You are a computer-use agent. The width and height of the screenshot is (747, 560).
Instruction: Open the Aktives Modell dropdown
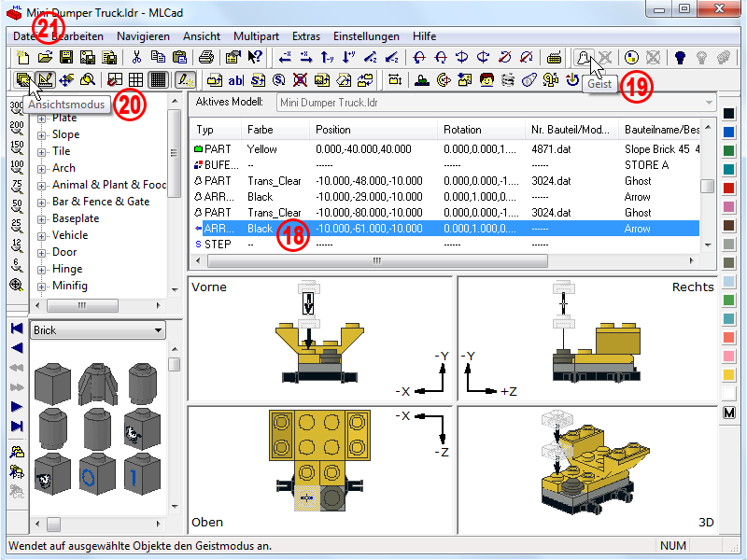point(496,103)
